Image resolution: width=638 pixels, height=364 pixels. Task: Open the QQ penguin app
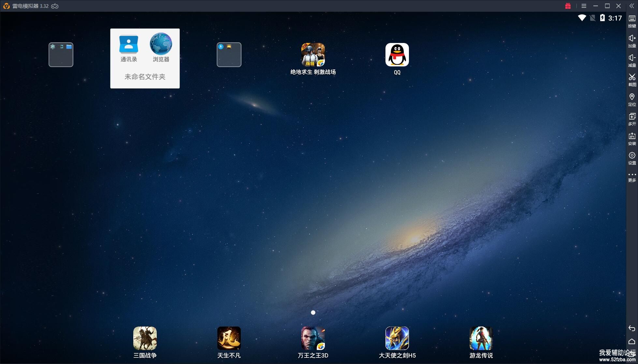[397, 59]
